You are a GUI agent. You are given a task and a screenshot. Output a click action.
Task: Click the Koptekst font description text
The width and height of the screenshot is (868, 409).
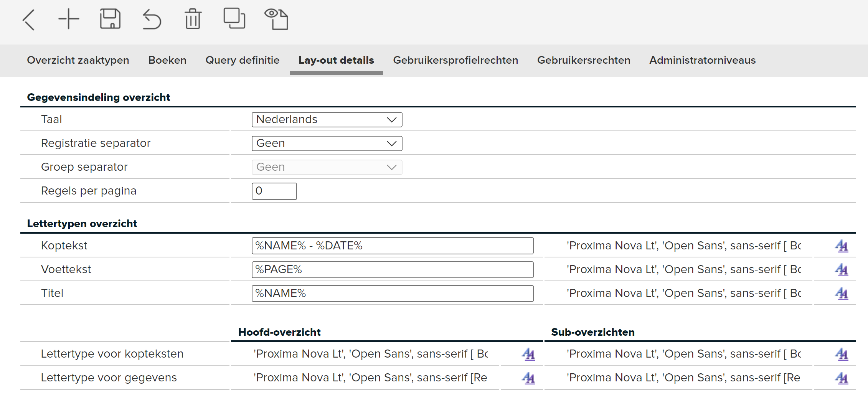(684, 246)
